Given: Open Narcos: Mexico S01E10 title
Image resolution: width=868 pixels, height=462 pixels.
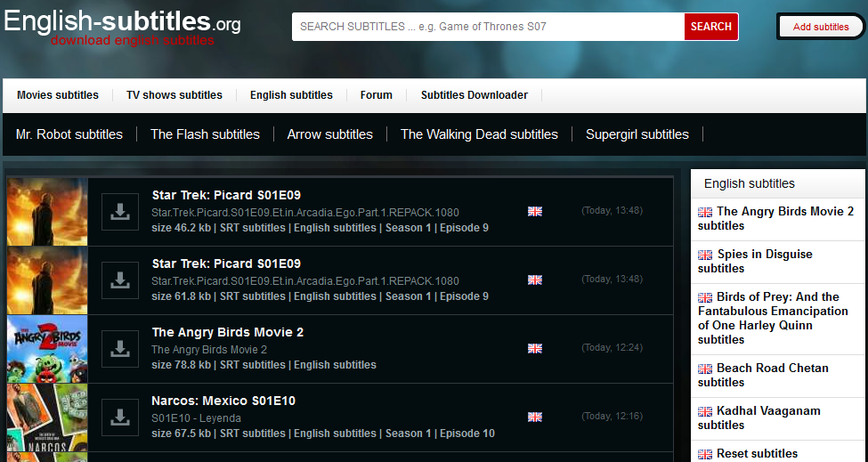Looking at the screenshot, I should pyautogui.click(x=223, y=401).
